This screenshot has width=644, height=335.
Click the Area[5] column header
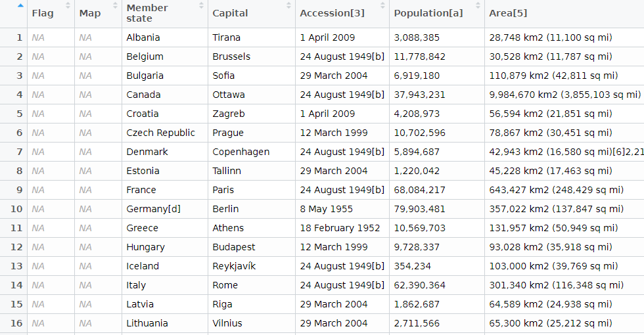click(508, 13)
